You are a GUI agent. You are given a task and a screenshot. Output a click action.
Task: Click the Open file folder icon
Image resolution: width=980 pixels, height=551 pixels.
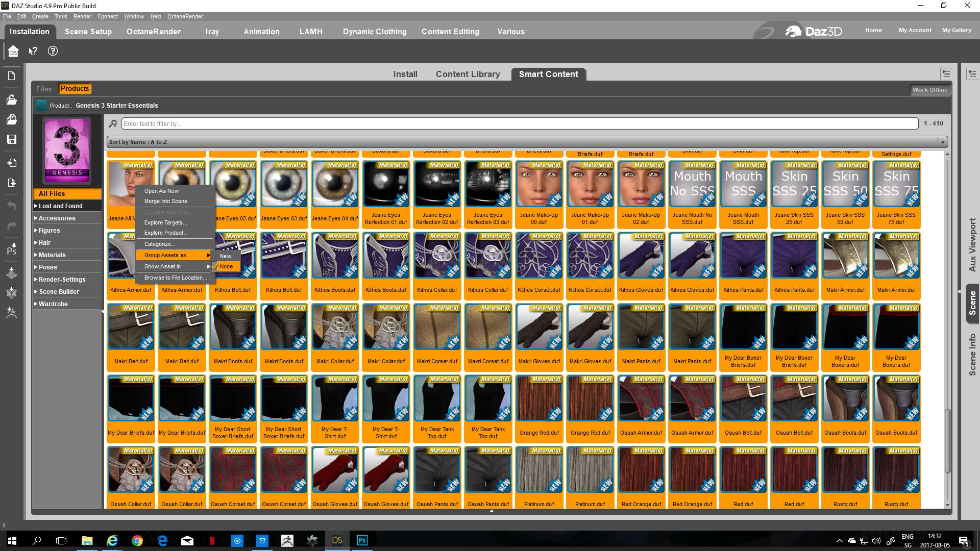[x=12, y=99]
